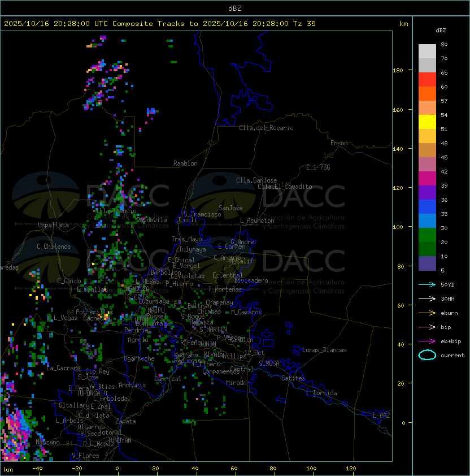Image resolution: width=470 pixels, height=476 pixels.
Task: Click the light blue 30-35 dBZ swatch
Action: coord(427,221)
